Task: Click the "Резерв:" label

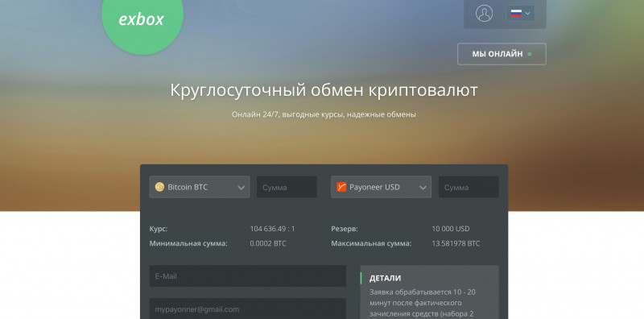Action: [x=345, y=229]
